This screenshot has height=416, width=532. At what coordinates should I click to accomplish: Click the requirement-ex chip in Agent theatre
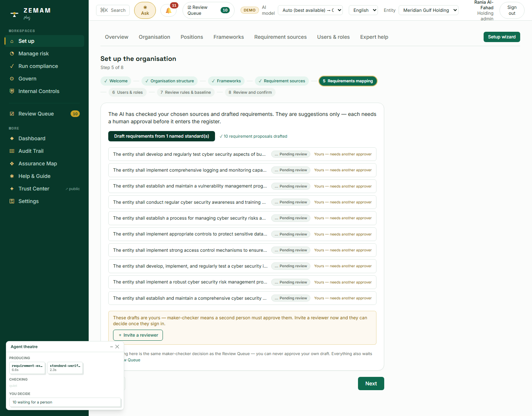point(27,368)
